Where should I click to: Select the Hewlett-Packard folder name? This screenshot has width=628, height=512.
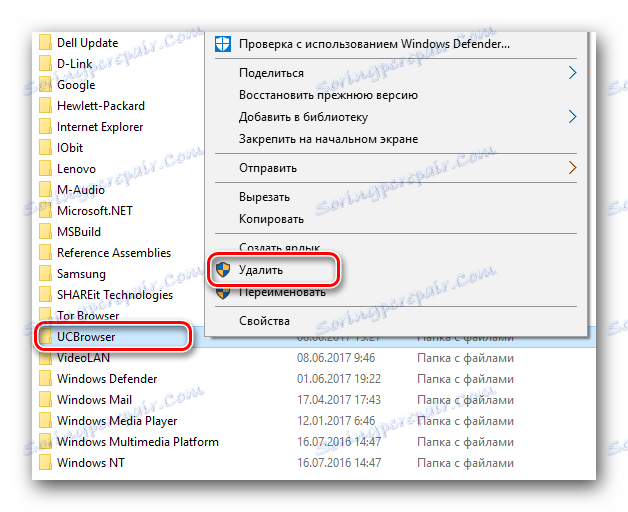pyautogui.click(x=101, y=106)
